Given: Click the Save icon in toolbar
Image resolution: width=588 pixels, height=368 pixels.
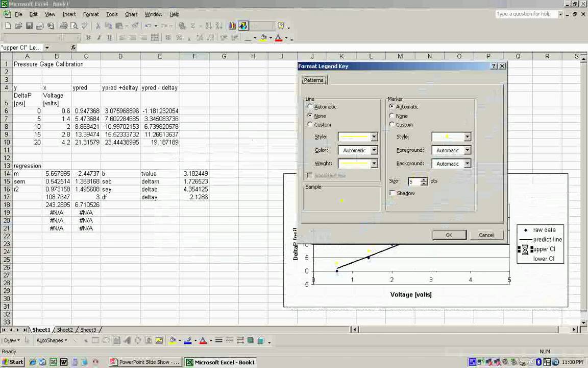Looking at the screenshot, I should click(29, 26).
